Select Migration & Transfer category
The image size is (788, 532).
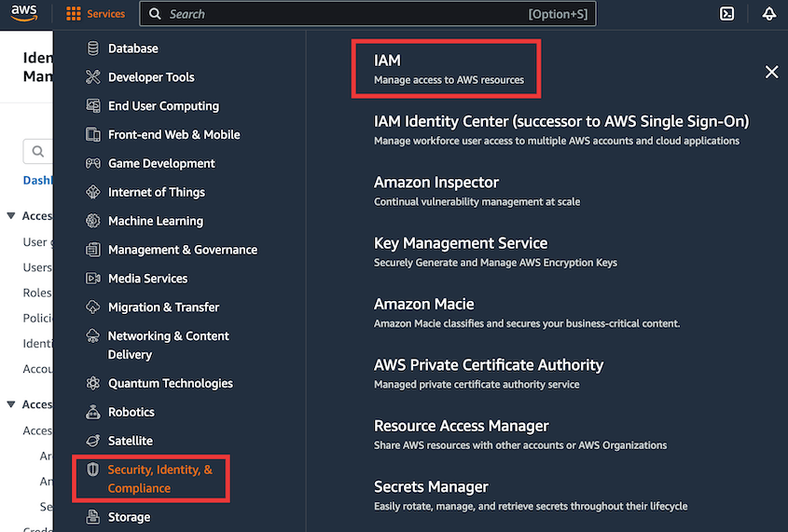tap(163, 307)
